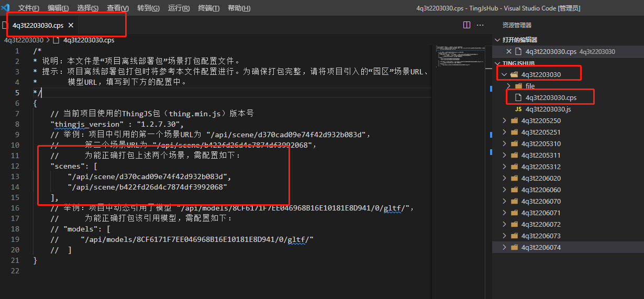This screenshot has width=644, height=299.
Task: Select the 4q3t2206072 folder name
Action: pos(541,224)
